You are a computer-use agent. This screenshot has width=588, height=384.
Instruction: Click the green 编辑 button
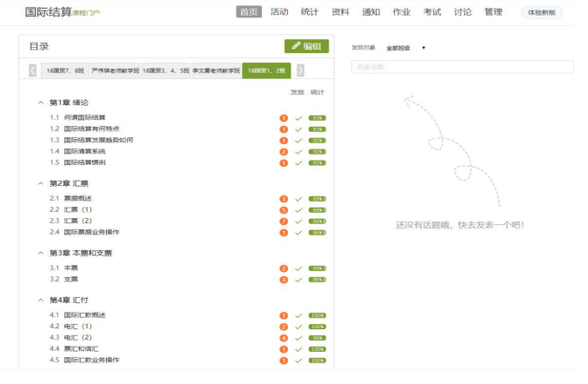point(306,46)
